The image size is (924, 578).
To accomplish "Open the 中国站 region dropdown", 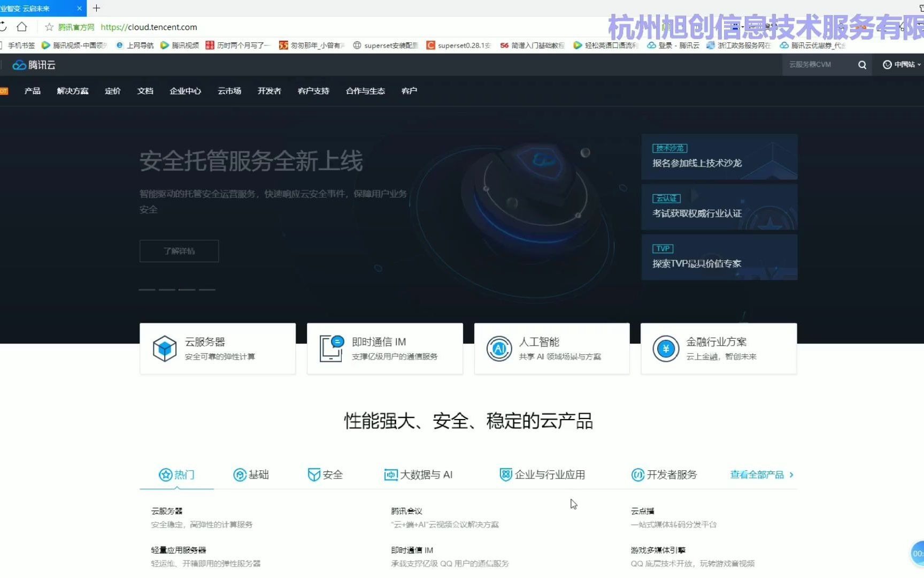I will point(902,65).
